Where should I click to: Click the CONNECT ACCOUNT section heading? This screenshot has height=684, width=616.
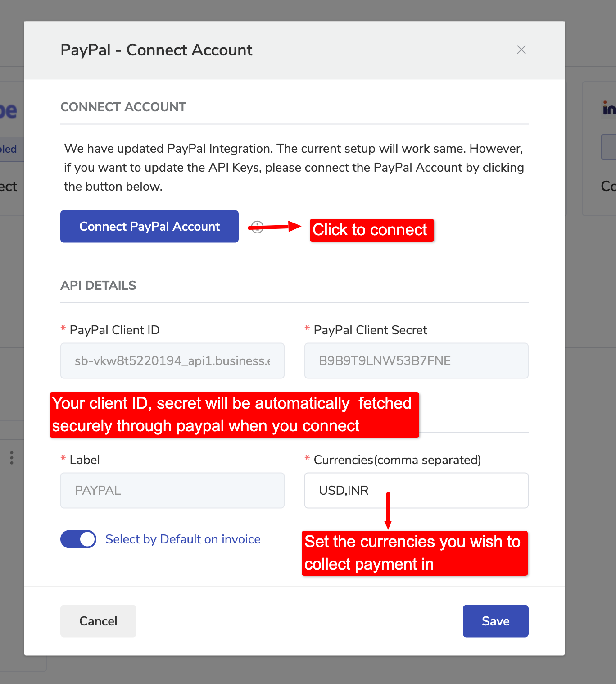[x=123, y=107]
